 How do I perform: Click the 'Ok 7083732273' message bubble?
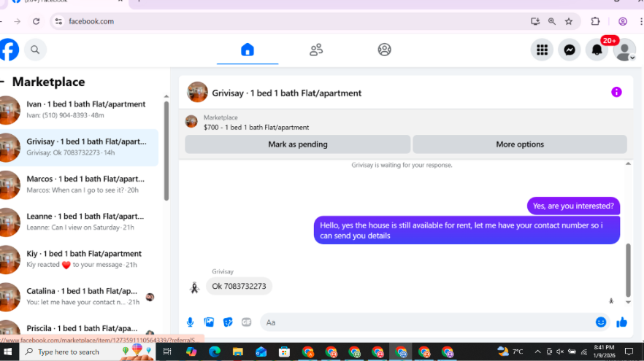pos(239,286)
